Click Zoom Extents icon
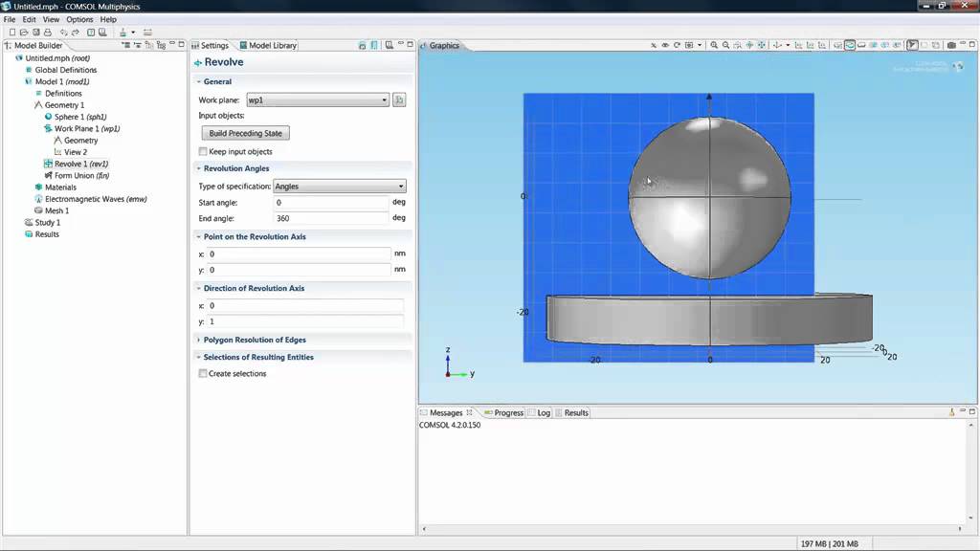Image resolution: width=980 pixels, height=551 pixels. coord(761,45)
